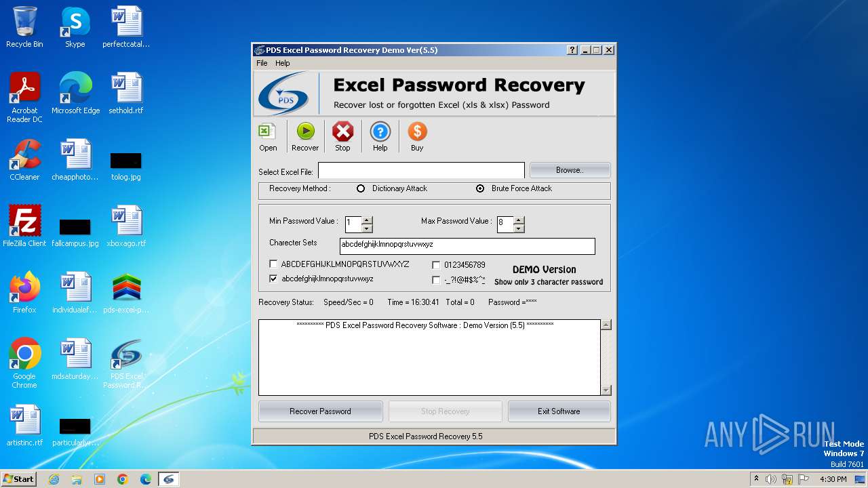868x488 pixels.
Task: Select PDS Excel Password Recovery desktop shortcut
Action: pos(126,363)
